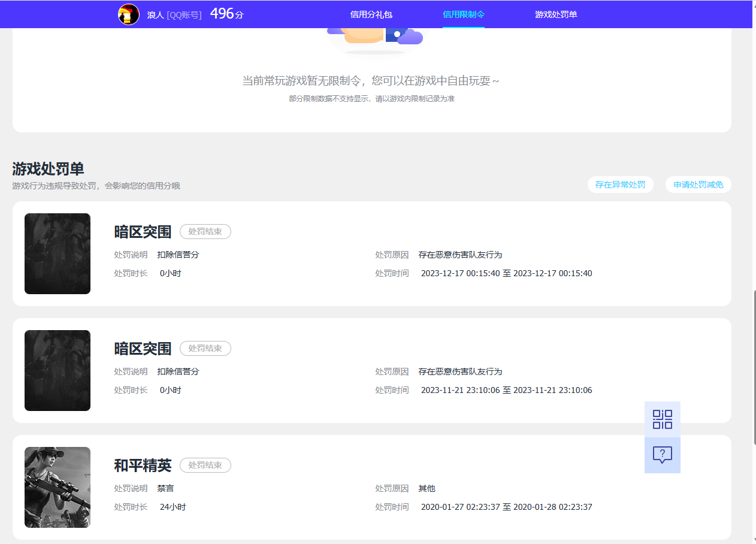The image size is (756, 544).
Task: Click 处罚结束 badge on 2023-12-17 card
Action: tap(205, 231)
